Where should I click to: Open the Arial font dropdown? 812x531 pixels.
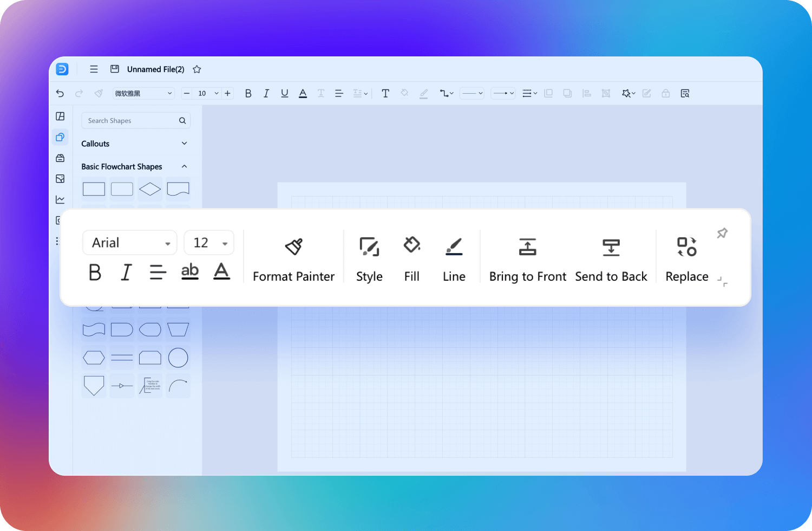130,243
